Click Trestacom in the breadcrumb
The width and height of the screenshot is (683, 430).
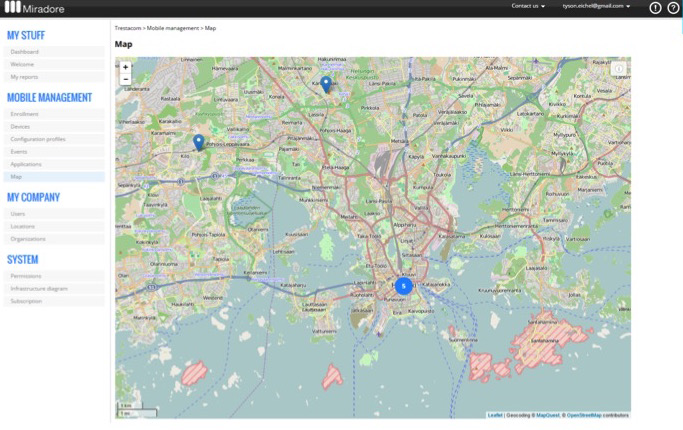(128, 28)
